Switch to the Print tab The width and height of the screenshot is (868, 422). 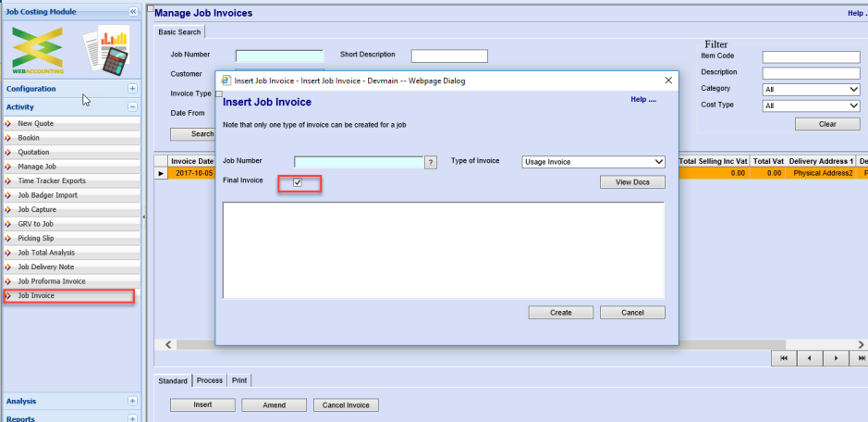(239, 380)
